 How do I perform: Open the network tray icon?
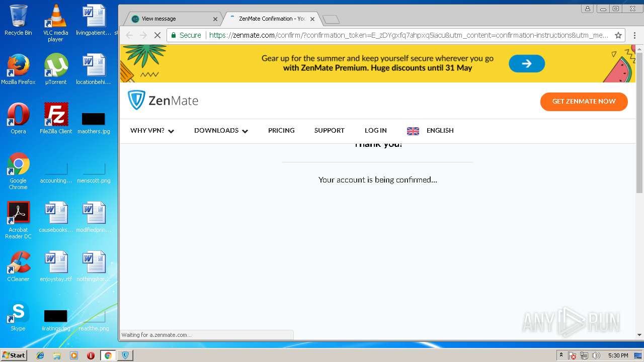(x=584, y=355)
